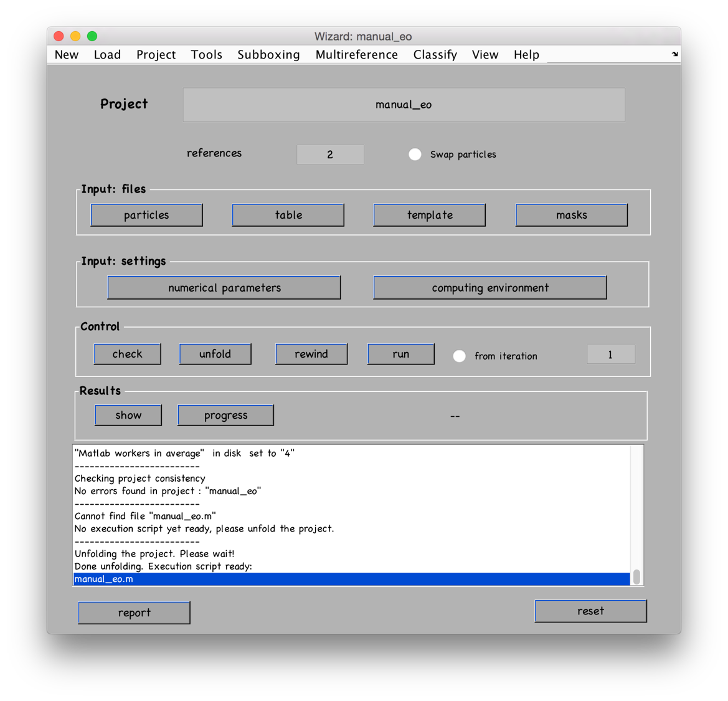Image resolution: width=728 pixels, height=701 pixels.
Task: Click the particles input button
Action: (x=147, y=215)
